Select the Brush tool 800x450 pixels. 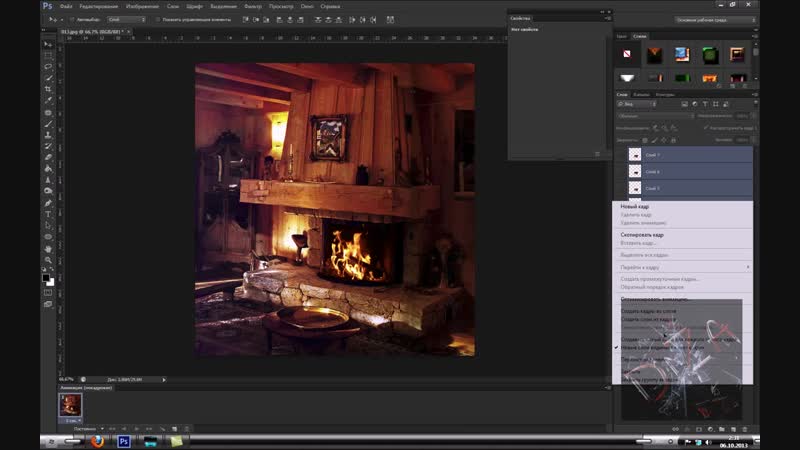coord(48,123)
